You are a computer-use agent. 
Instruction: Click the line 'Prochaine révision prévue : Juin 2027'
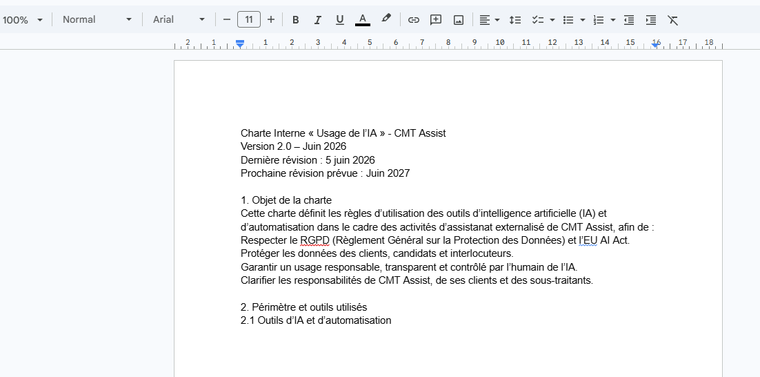click(x=325, y=173)
